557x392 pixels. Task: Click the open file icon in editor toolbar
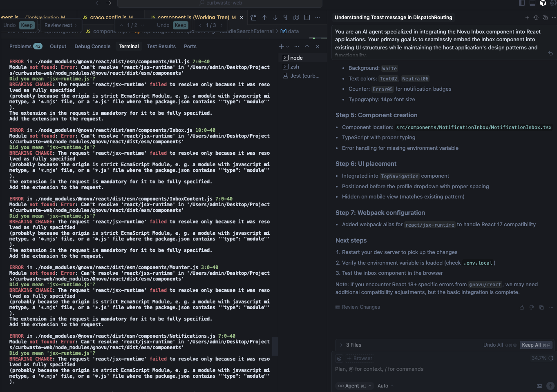254,18
